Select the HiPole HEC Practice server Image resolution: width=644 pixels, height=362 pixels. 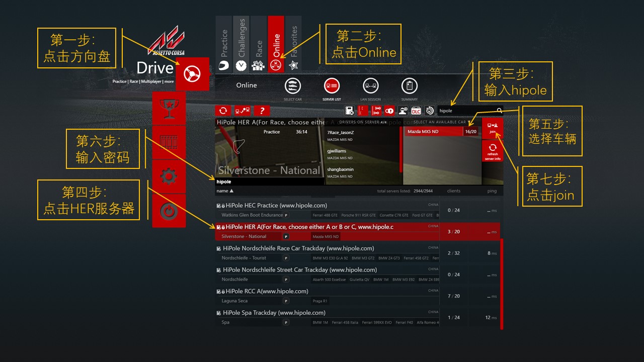[x=358, y=210]
